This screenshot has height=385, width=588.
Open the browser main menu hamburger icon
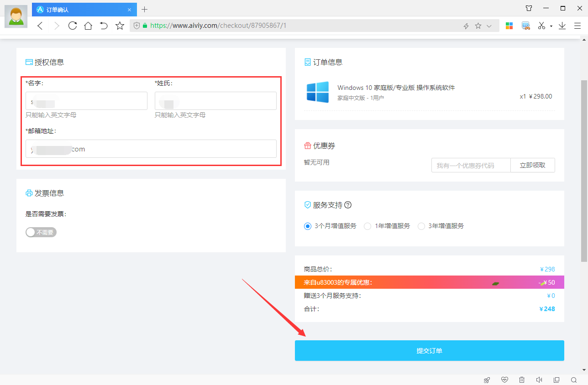pos(577,26)
